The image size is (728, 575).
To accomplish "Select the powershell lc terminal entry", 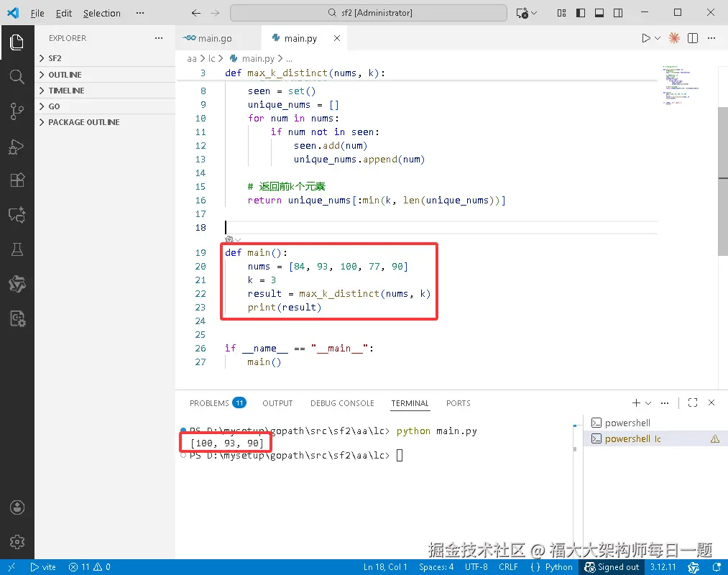I will click(x=655, y=438).
